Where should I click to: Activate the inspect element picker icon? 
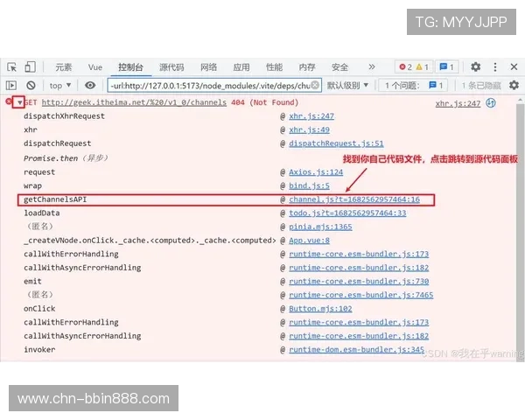11,66
